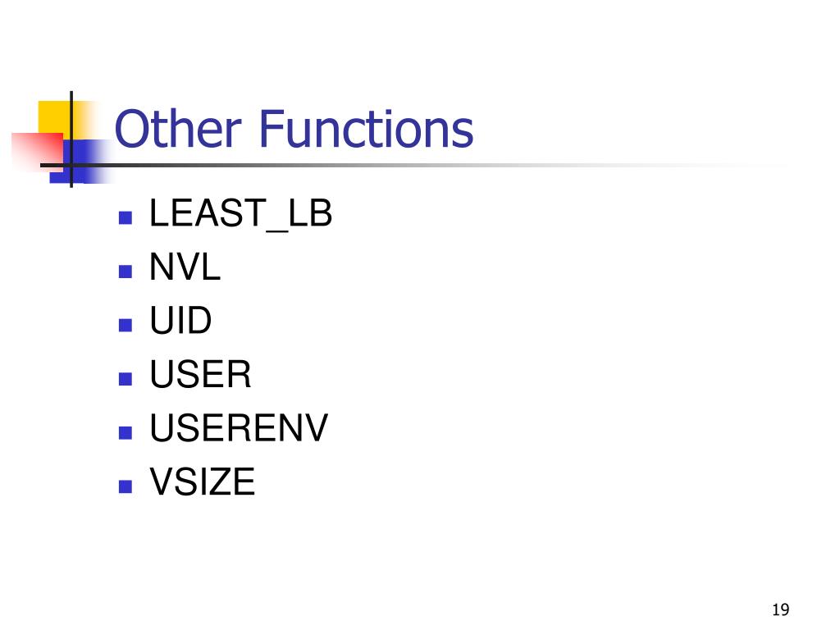Click the blue bullet beside LEAST_LB

tap(126, 217)
